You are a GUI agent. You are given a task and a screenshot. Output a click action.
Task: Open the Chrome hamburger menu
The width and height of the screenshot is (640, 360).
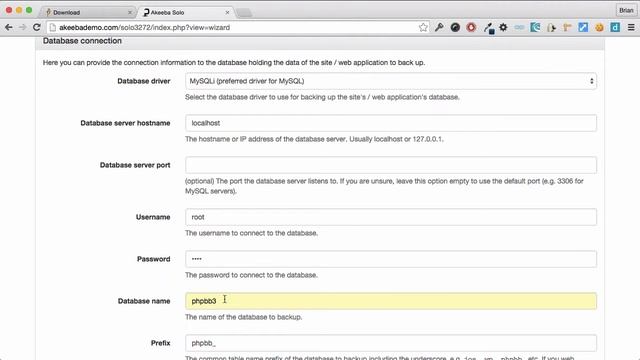pos(631,27)
